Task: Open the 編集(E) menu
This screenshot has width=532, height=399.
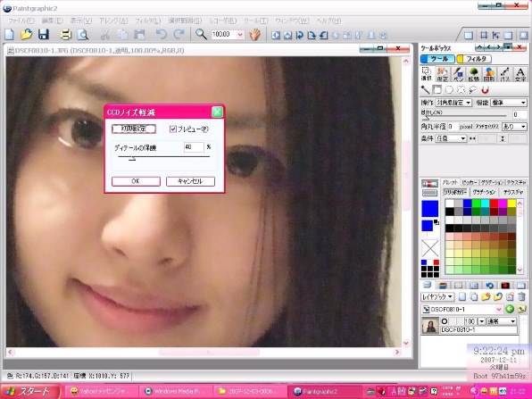Action: [x=53, y=21]
